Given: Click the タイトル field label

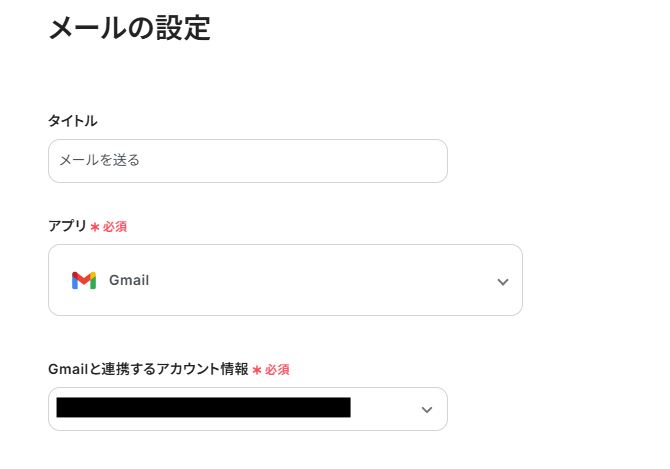Looking at the screenshot, I should pos(73,121).
